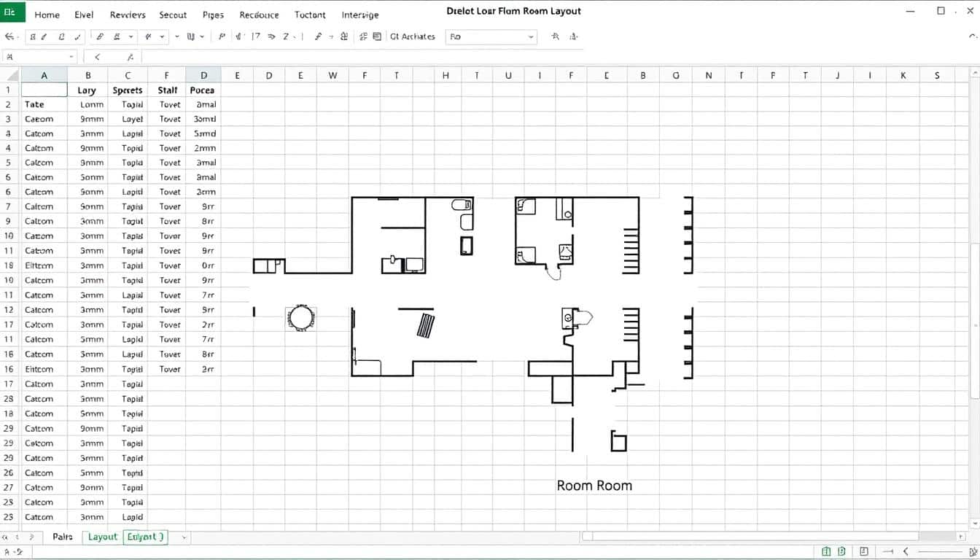Click the fx insert function icon
The width and height of the screenshot is (980, 560).
[x=130, y=57]
